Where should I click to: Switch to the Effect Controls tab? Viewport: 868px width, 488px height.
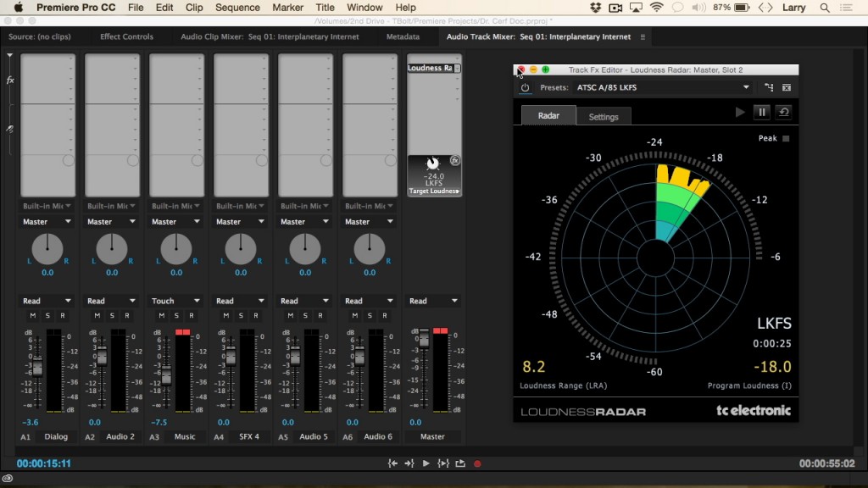[126, 37]
